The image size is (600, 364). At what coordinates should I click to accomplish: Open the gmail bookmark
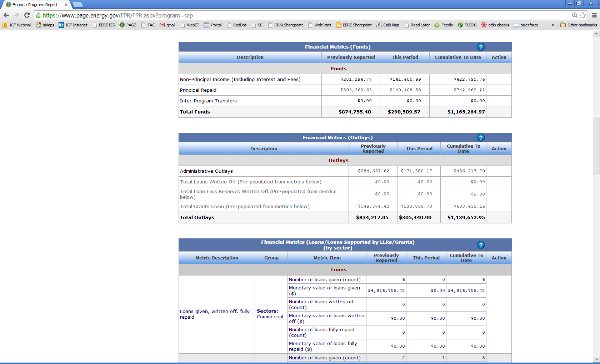click(x=167, y=25)
